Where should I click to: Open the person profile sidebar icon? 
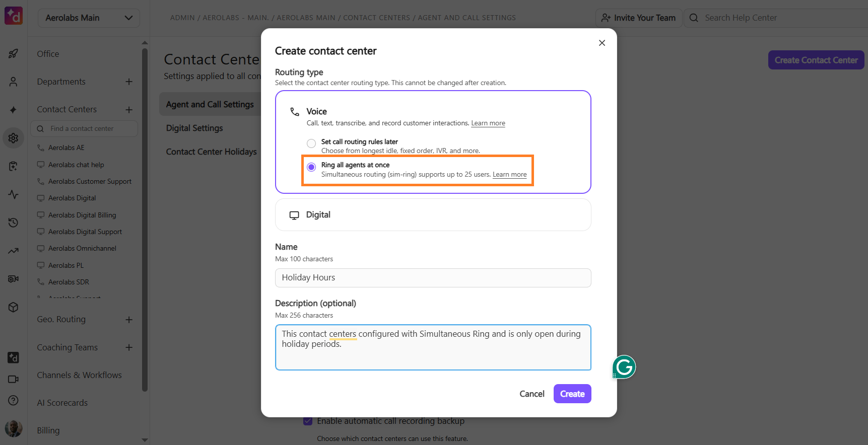(14, 82)
